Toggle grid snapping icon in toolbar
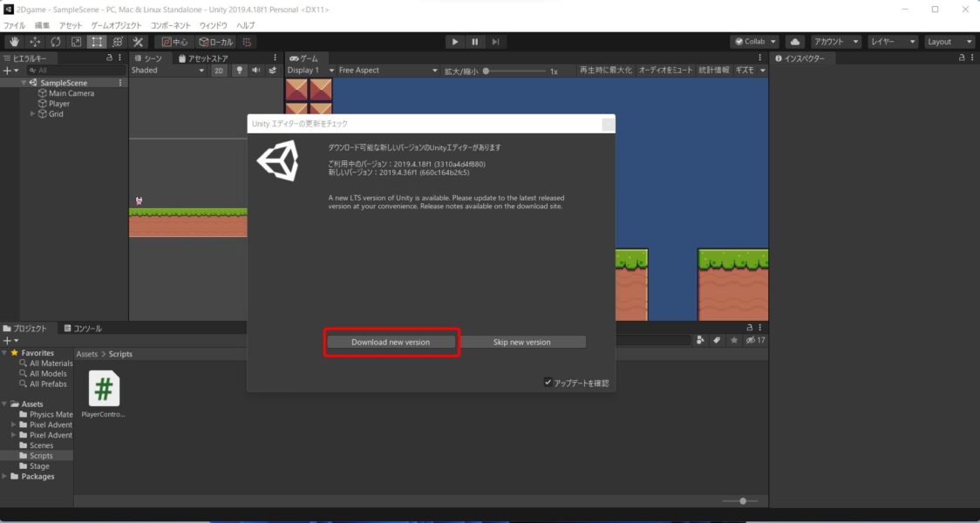The height and width of the screenshot is (523, 980). [248, 42]
